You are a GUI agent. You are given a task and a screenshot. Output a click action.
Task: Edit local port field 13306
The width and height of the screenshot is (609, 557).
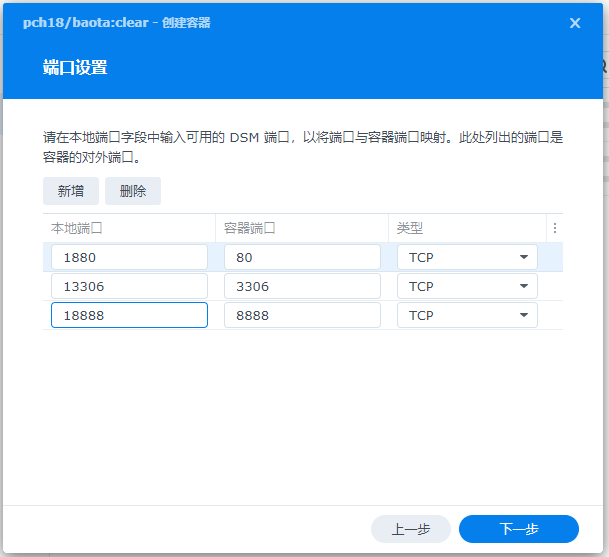129,286
